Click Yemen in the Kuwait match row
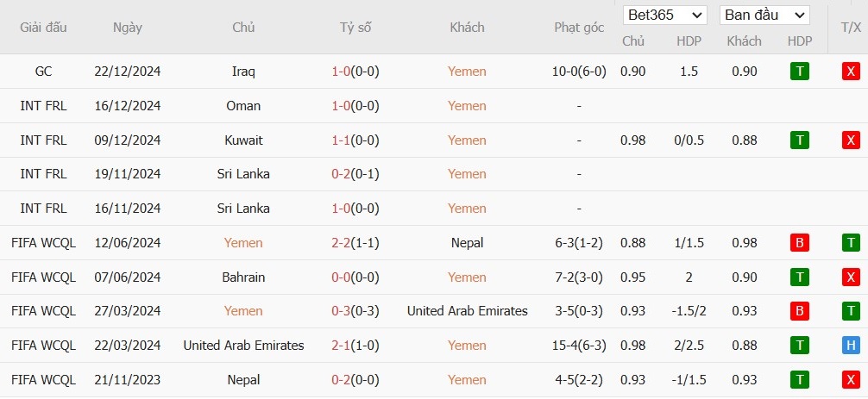The image size is (868, 399). point(467,140)
